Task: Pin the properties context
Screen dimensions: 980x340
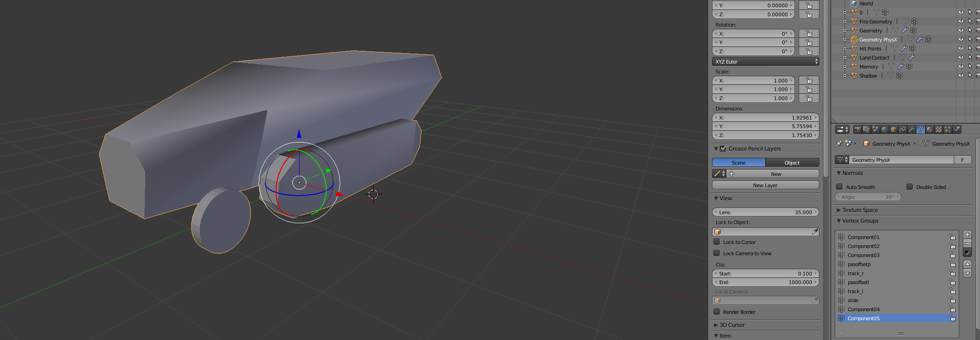Action: coord(839,143)
